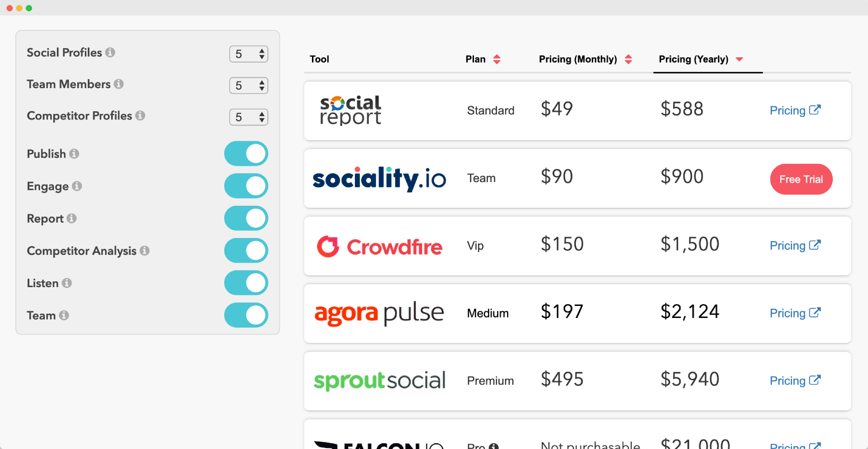Open the Social Profiles number selector

[248, 54]
